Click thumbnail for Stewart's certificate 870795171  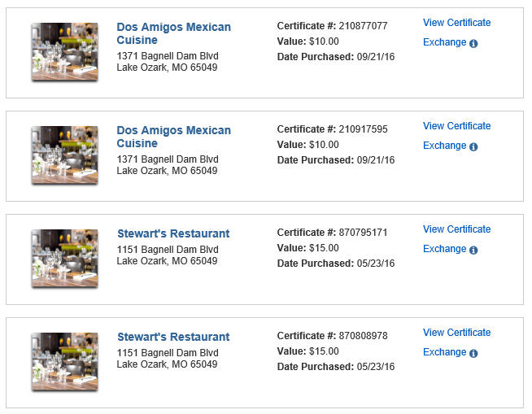click(65, 258)
